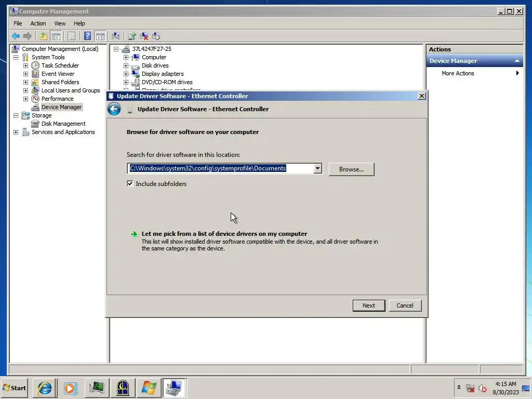Collapse 37L4247F27-25 device tree root
The width and height of the screenshot is (532, 399).
tap(116, 49)
